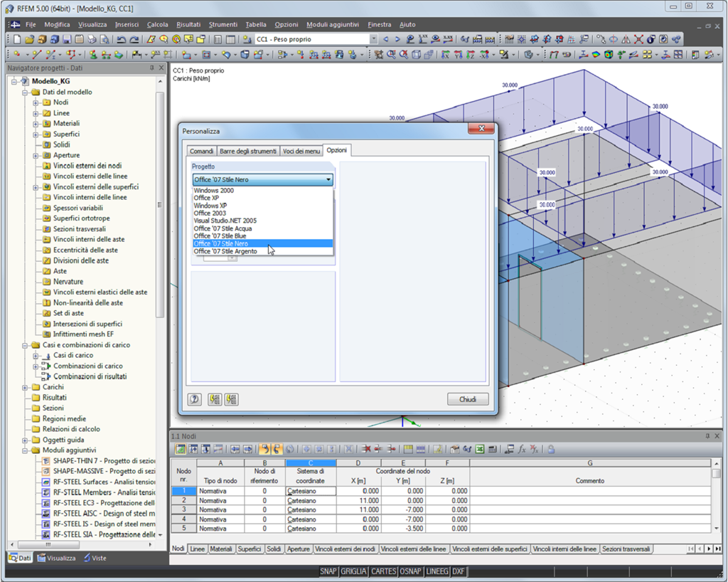Click column C header in Nodi table

pyautogui.click(x=311, y=463)
